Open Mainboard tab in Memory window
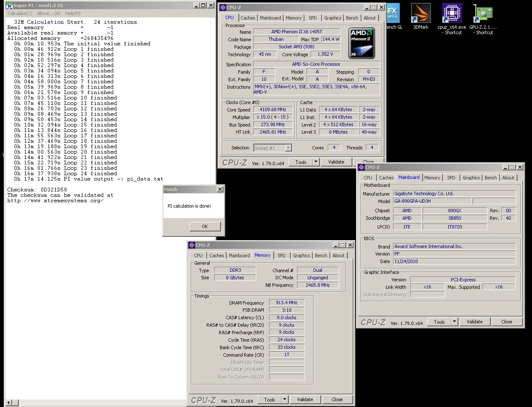532x407 pixels. click(239, 256)
